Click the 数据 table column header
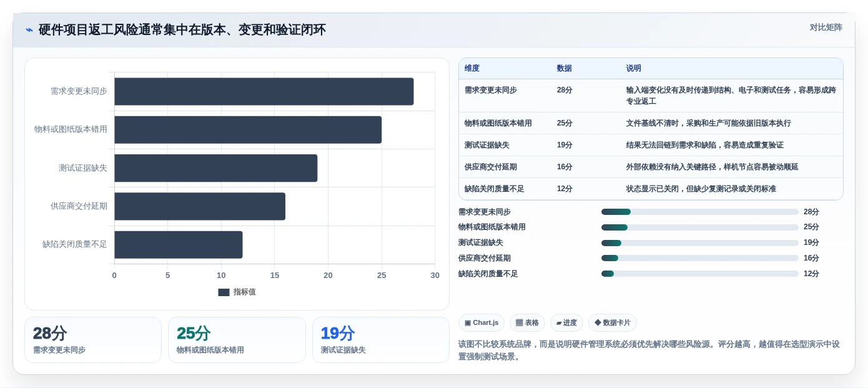This screenshot has width=868, height=388. pyautogui.click(x=565, y=68)
